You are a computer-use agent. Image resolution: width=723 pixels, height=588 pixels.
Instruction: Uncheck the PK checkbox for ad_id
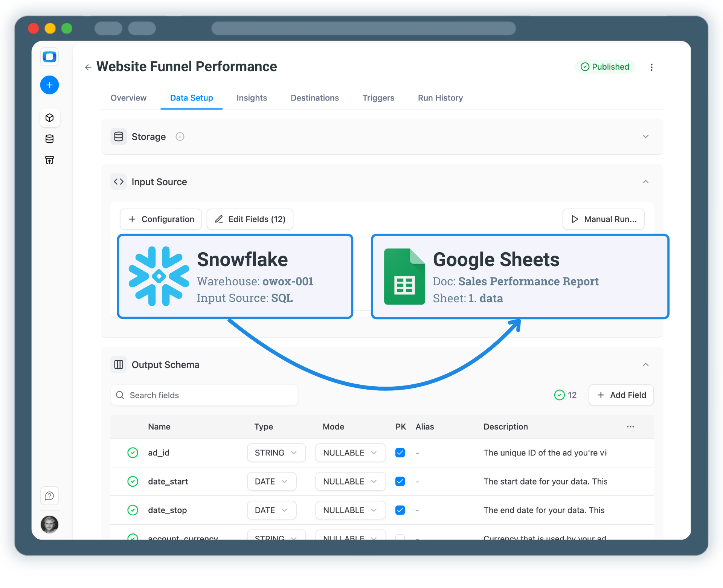point(400,452)
